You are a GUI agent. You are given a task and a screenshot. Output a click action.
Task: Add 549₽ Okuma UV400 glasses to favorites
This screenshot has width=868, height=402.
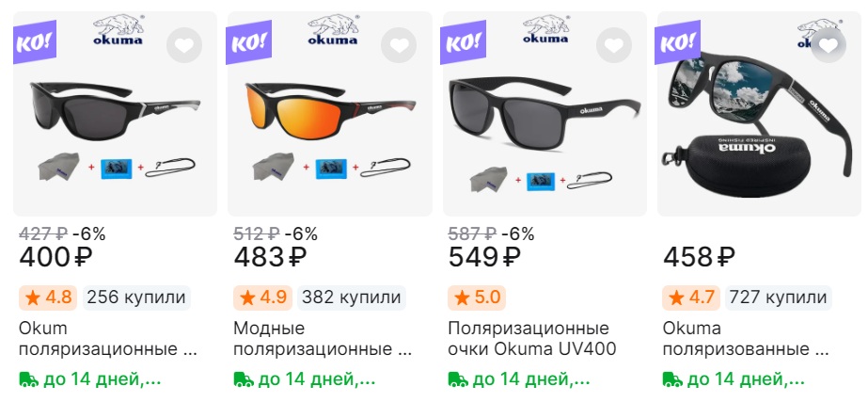pos(613,45)
